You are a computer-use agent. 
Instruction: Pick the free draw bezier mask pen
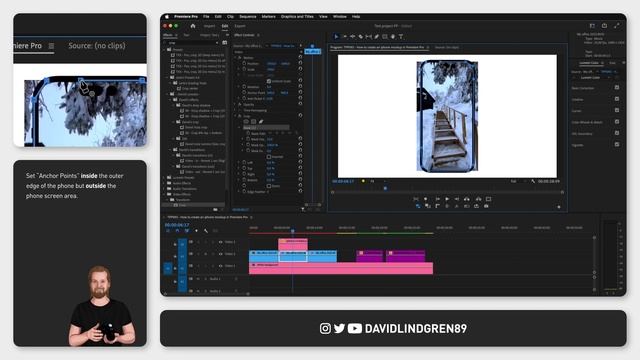click(x=261, y=122)
